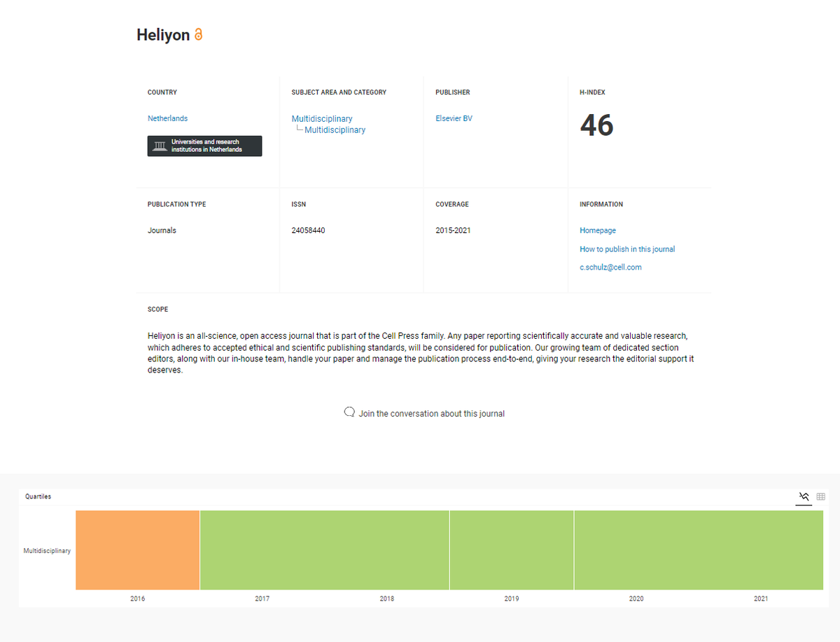The width and height of the screenshot is (840, 642).
Task: Open the top-level Multidisciplinary subject area link
Action: click(x=322, y=119)
